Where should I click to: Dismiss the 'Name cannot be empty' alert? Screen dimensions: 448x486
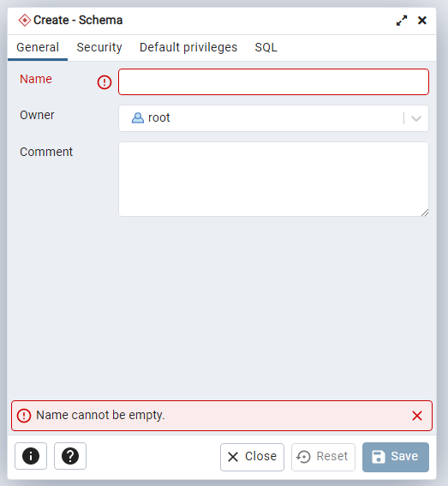[x=417, y=416]
